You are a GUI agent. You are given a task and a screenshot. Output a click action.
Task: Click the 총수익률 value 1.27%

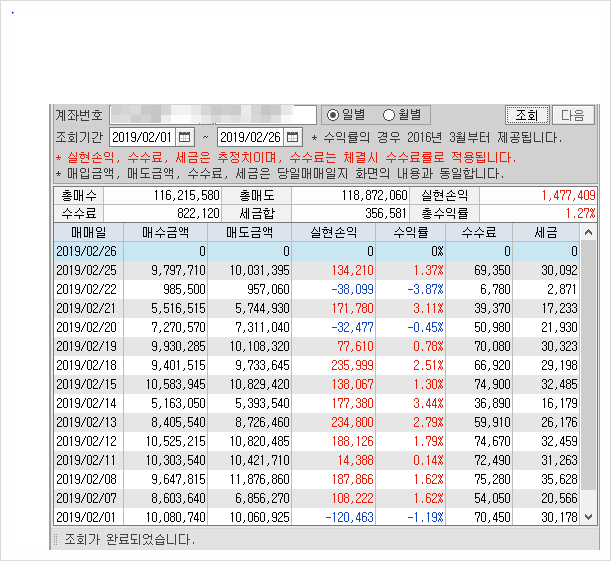tap(538, 213)
